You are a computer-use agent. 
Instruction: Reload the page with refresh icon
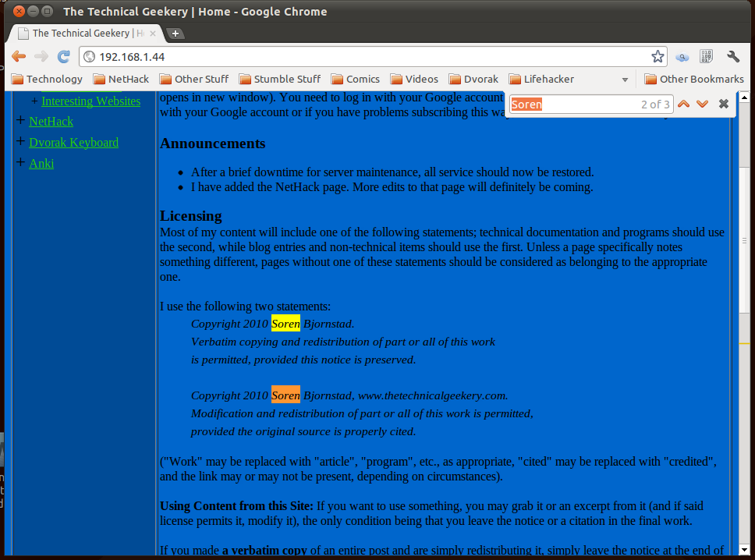click(64, 56)
